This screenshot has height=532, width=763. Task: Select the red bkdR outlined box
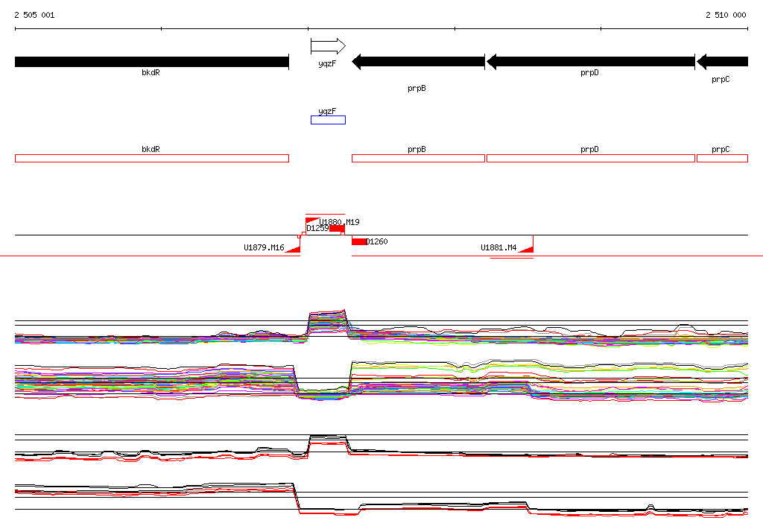click(152, 158)
